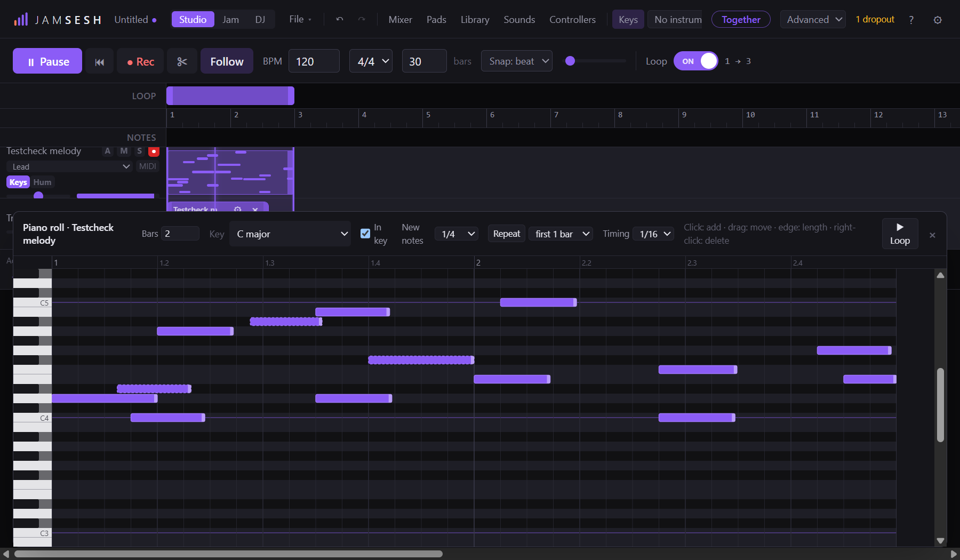Image resolution: width=960 pixels, height=560 pixels.
Task: Open the New notes 1/4 dropdown
Action: point(457,234)
